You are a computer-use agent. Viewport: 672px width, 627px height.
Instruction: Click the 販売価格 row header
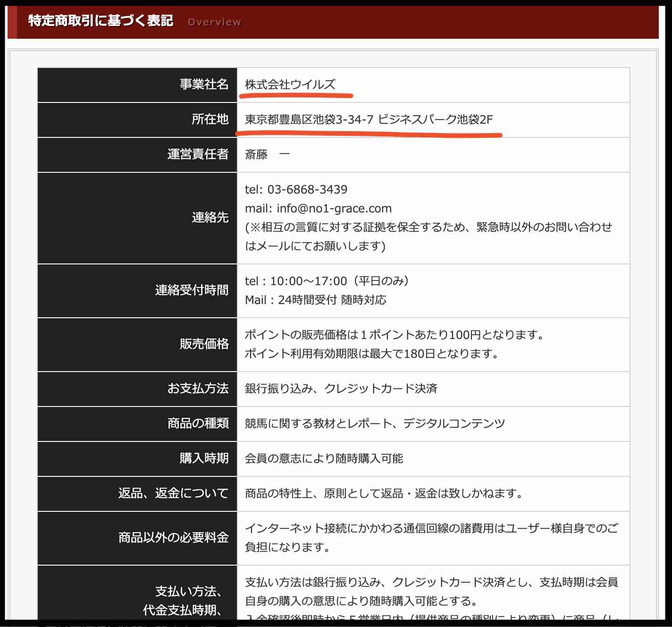tap(209, 344)
